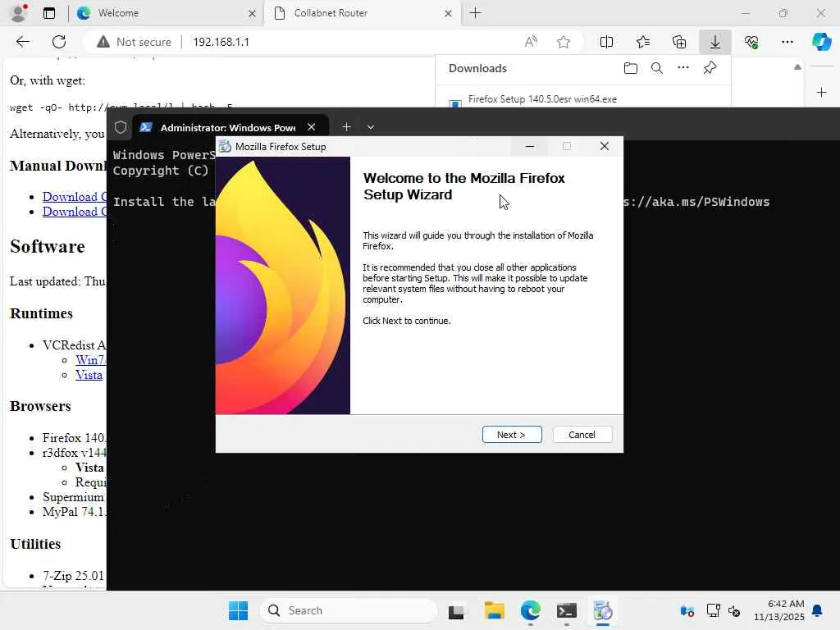Close the Welcome tab
The image size is (840, 630).
[252, 13]
